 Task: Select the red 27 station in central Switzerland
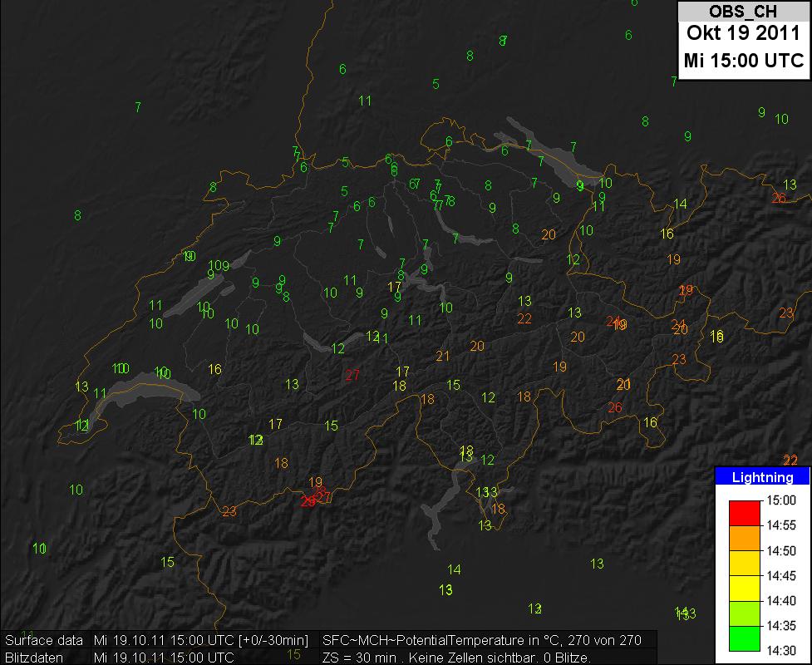tap(352, 375)
